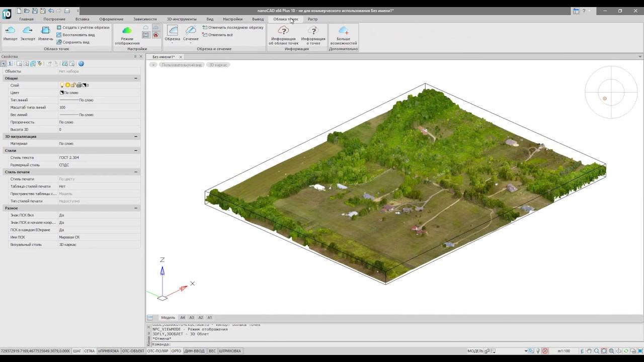This screenshot has width=644, height=362.
Task: Collapse the 3D-визуализация section
Action: point(136,136)
